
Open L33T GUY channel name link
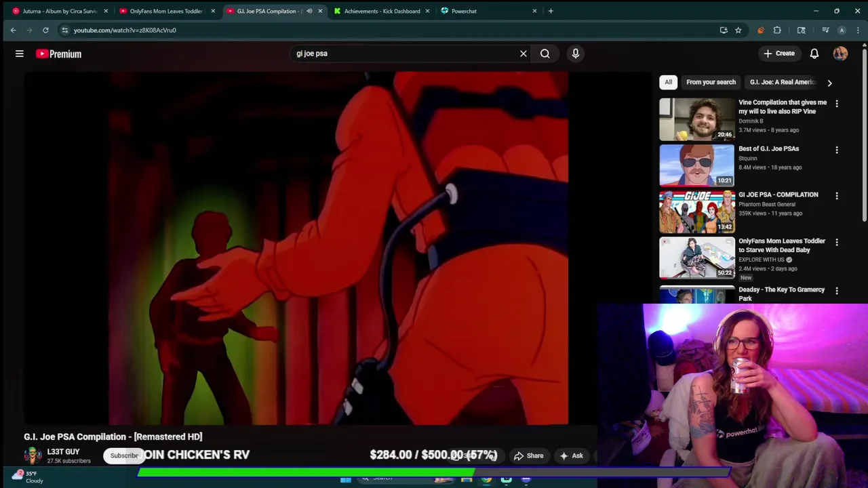[63, 451]
